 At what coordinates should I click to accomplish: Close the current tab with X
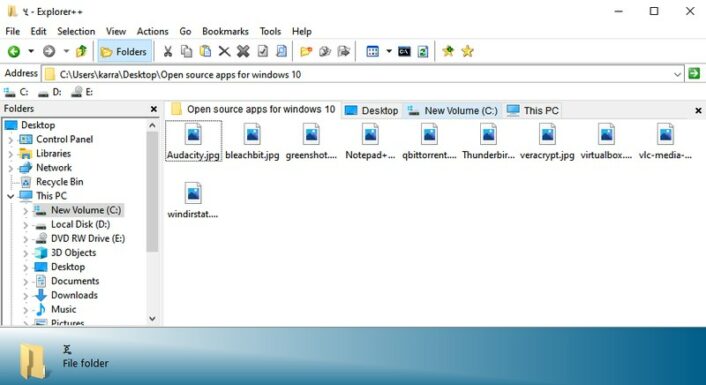click(698, 110)
